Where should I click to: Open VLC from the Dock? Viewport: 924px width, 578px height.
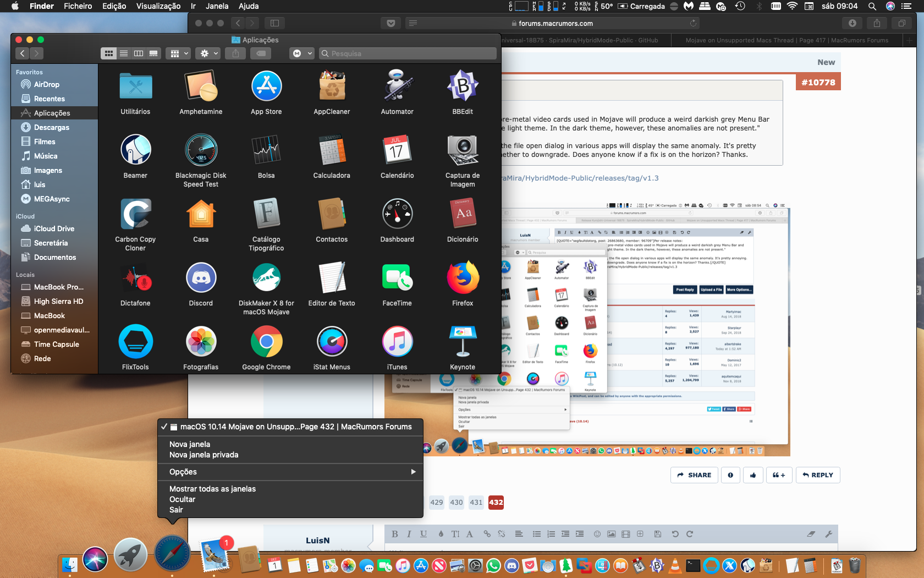675,565
